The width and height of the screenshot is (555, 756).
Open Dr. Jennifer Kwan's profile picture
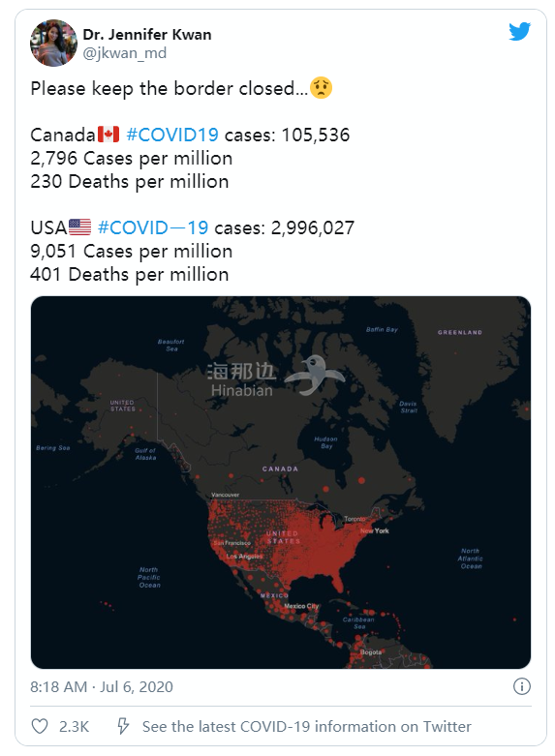click(53, 43)
